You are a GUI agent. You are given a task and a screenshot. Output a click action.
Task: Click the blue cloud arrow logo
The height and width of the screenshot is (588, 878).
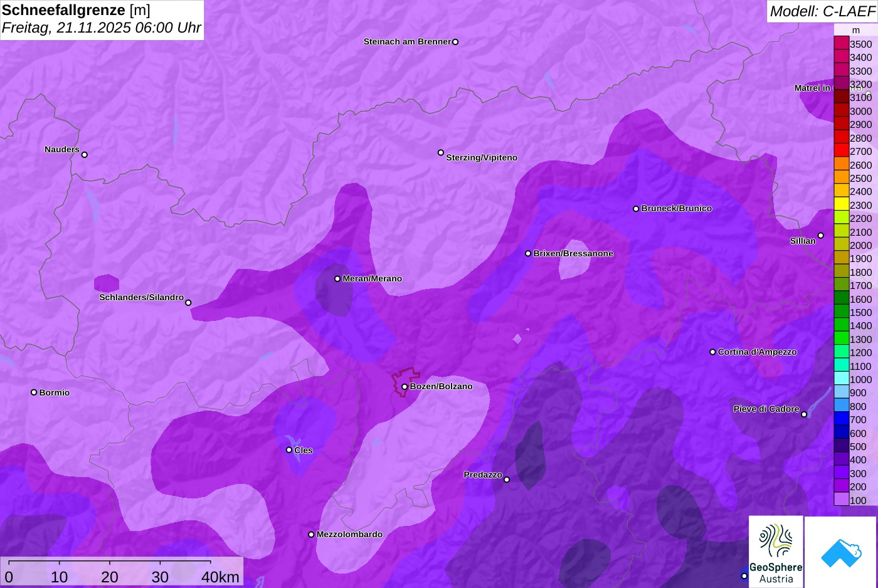click(841, 553)
